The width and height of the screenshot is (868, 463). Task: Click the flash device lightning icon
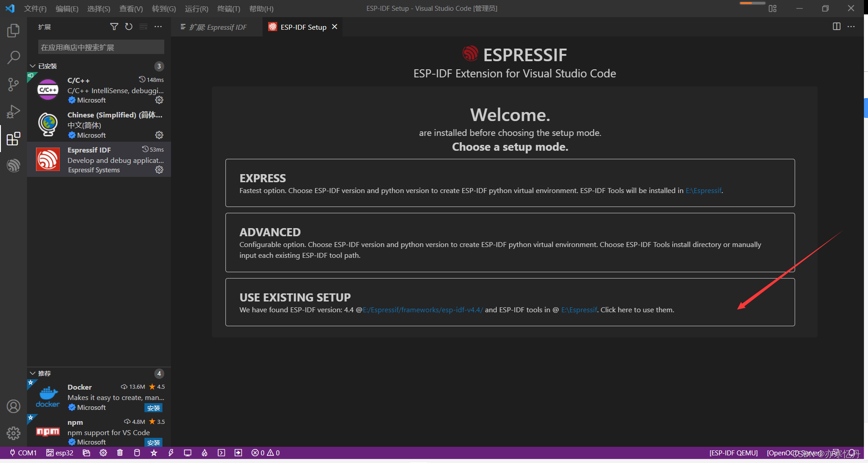[171, 453]
